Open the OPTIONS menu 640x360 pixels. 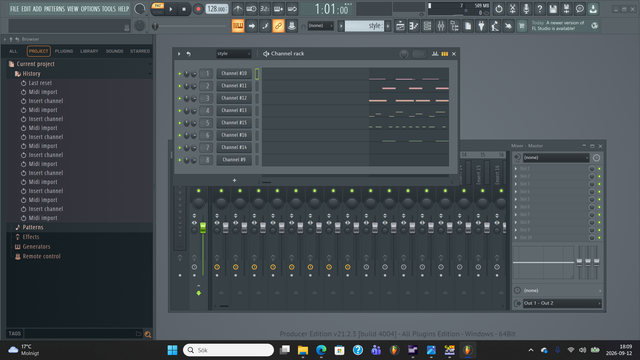(90, 9)
